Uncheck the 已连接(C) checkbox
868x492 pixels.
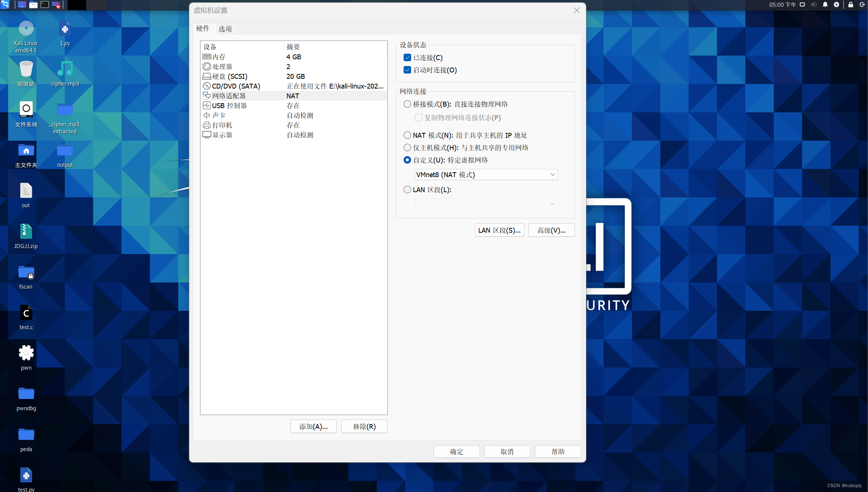[x=407, y=57]
